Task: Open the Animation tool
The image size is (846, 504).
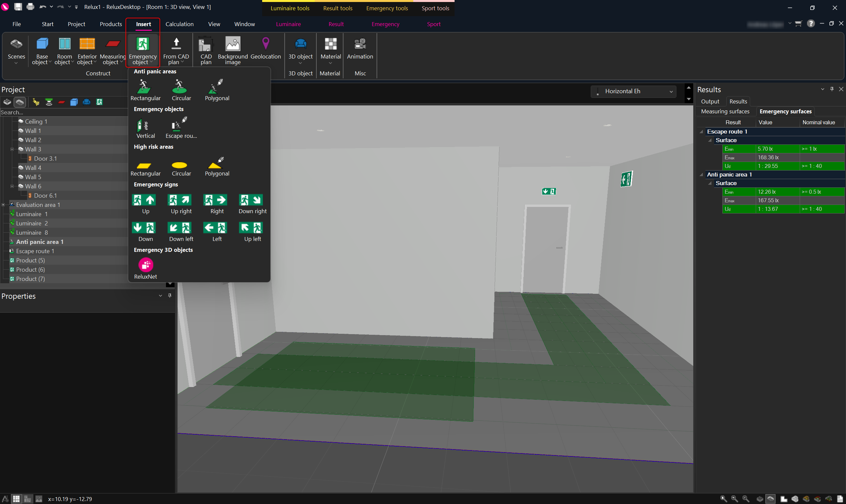Action: (x=360, y=48)
